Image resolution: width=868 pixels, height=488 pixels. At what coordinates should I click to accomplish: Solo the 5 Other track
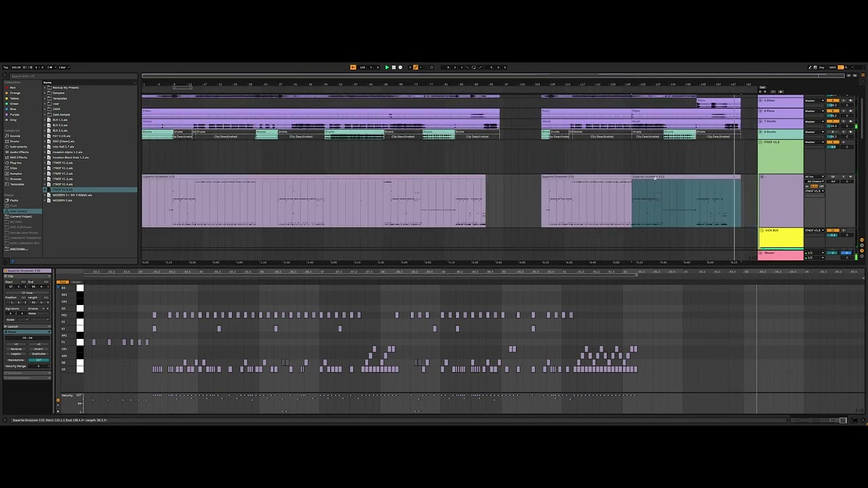844,100
